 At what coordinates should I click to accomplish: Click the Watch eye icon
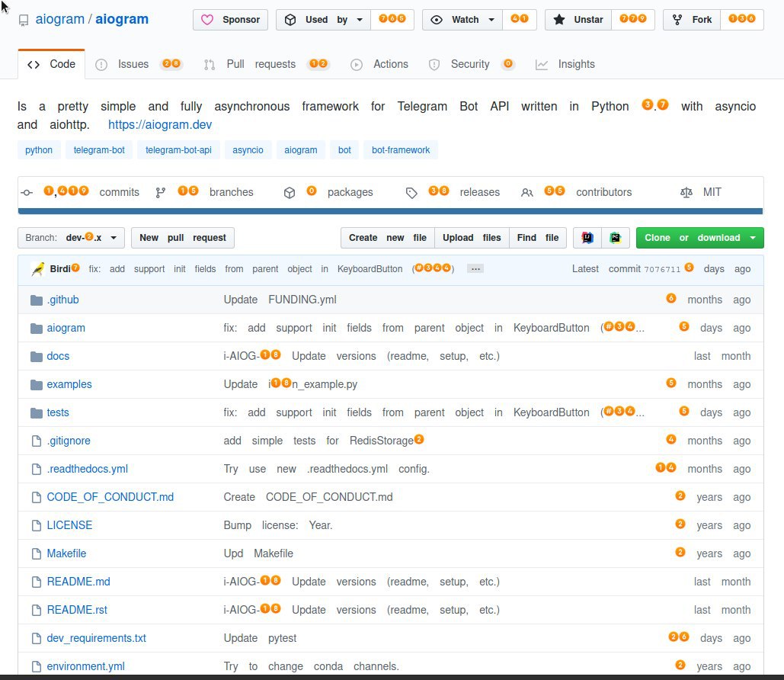[x=437, y=20]
